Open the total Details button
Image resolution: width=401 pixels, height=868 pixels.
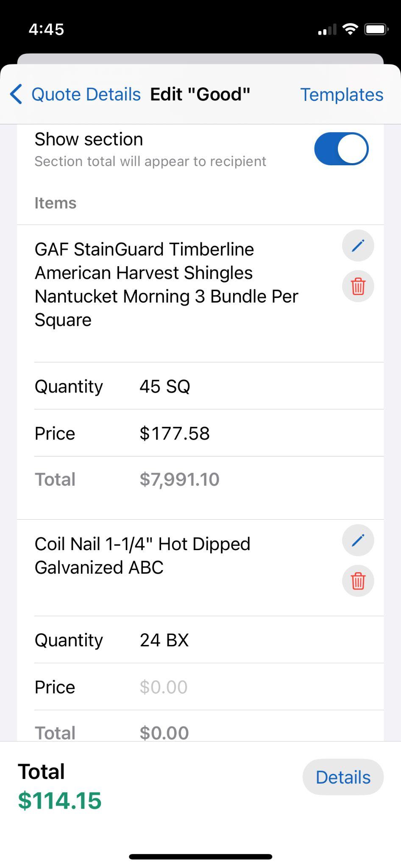coord(343,777)
